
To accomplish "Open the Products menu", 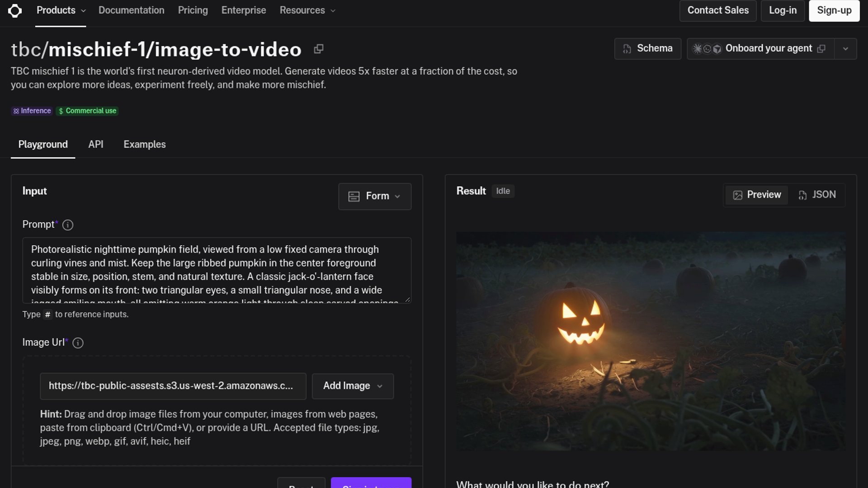I will (x=61, y=10).
